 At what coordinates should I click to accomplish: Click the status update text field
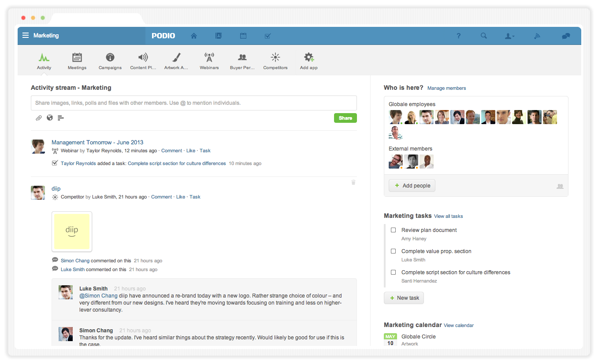pyautogui.click(x=193, y=103)
